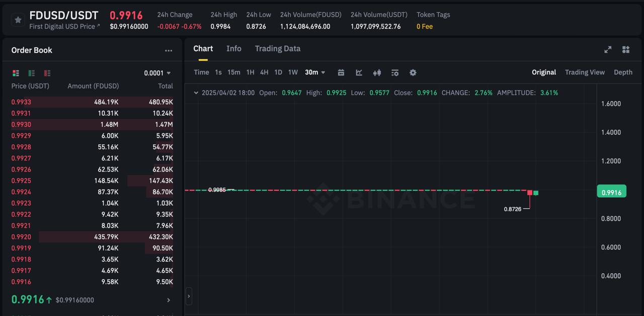Switch to the Chart tab
This screenshot has width=644, height=316.
click(203, 48)
